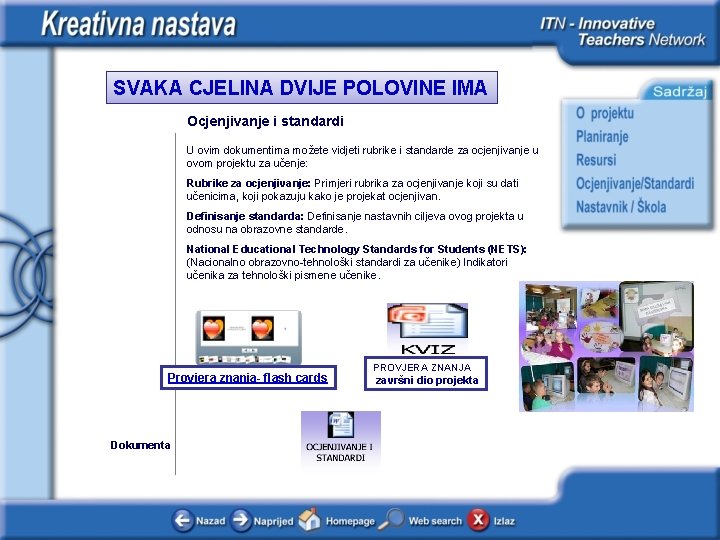Click the bold text Rubrike za ocjenjivanje:
This screenshot has height=540, width=720.
248,183
